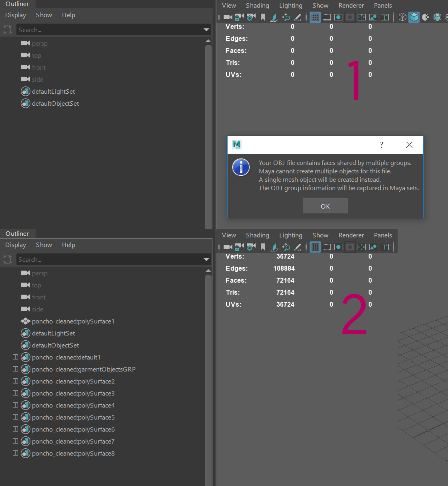Click Bookmarks icon in poncho-count viewport
The image size is (448, 486).
[x=263, y=247]
